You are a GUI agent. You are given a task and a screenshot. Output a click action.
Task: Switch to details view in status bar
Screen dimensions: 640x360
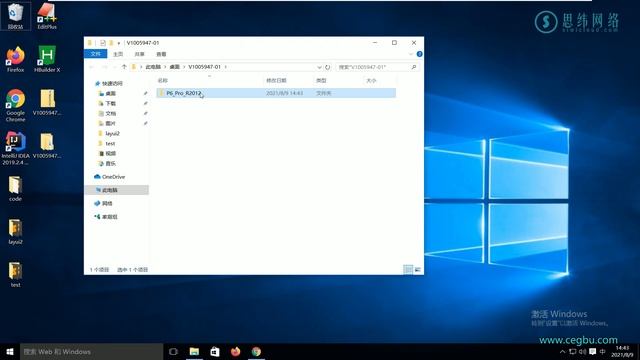[408, 269]
